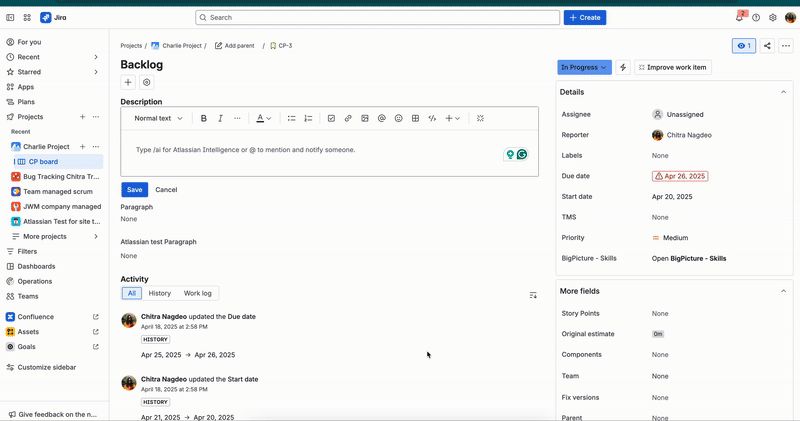The height and width of the screenshot is (421, 800).
Task: Select the History activity tab
Action: [x=160, y=293]
